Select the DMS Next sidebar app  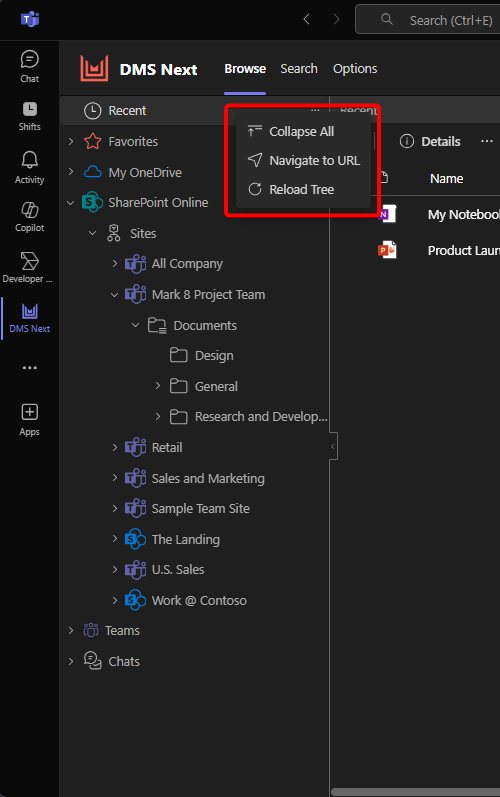coord(29,318)
